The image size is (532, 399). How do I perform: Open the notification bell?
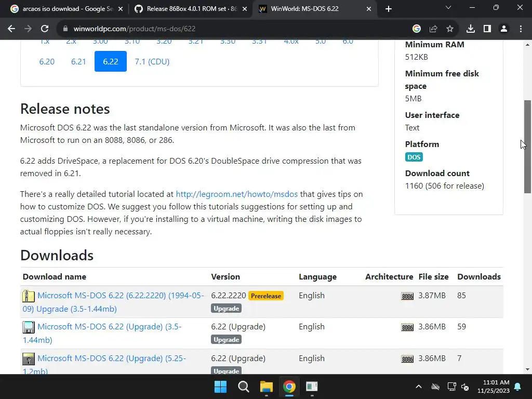click(x=518, y=387)
